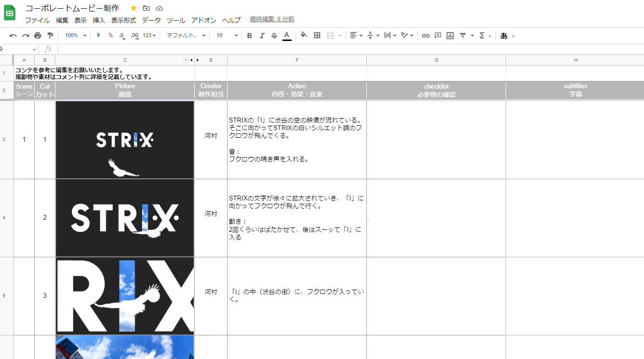Move document with the folder icon
The width and height of the screenshot is (644, 359).
click(x=147, y=8)
